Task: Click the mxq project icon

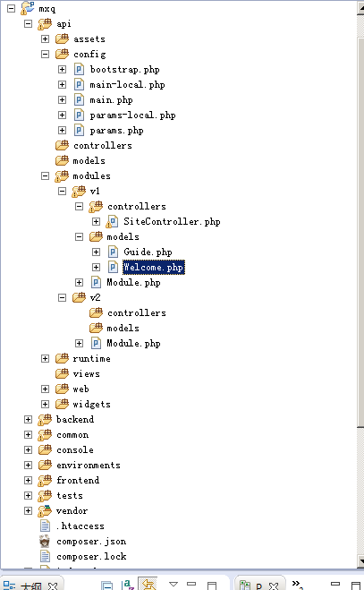Action: point(28,8)
